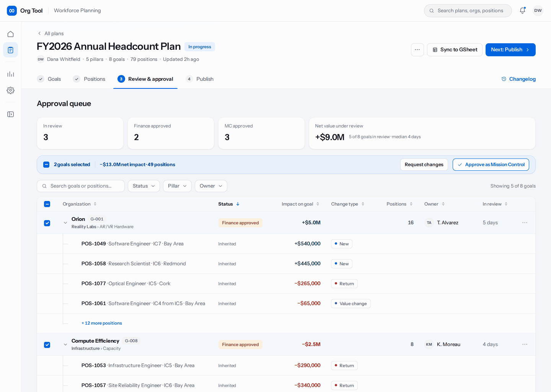The height and width of the screenshot is (392, 551).
Task: Uncheck the Compute Efficiency goal checkbox
Action: tap(47, 345)
